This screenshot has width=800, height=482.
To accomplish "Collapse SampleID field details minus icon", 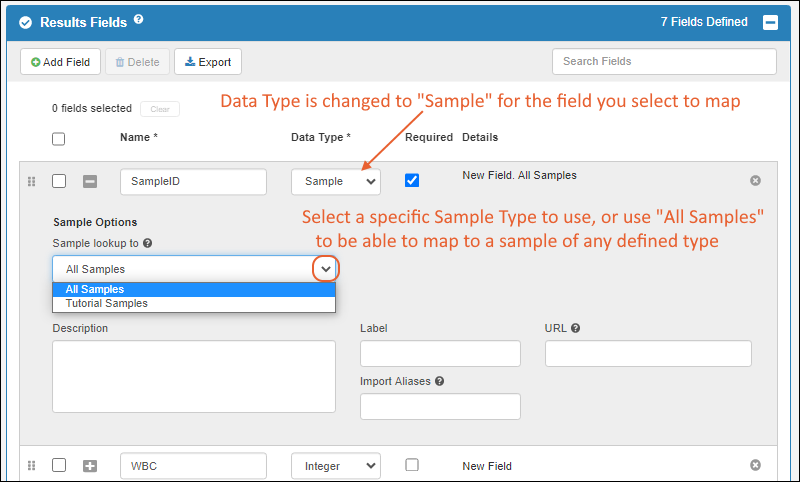I will [90, 181].
